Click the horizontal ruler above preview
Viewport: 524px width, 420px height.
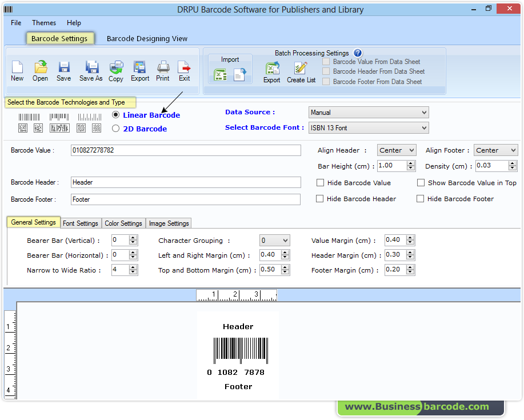tap(237, 295)
